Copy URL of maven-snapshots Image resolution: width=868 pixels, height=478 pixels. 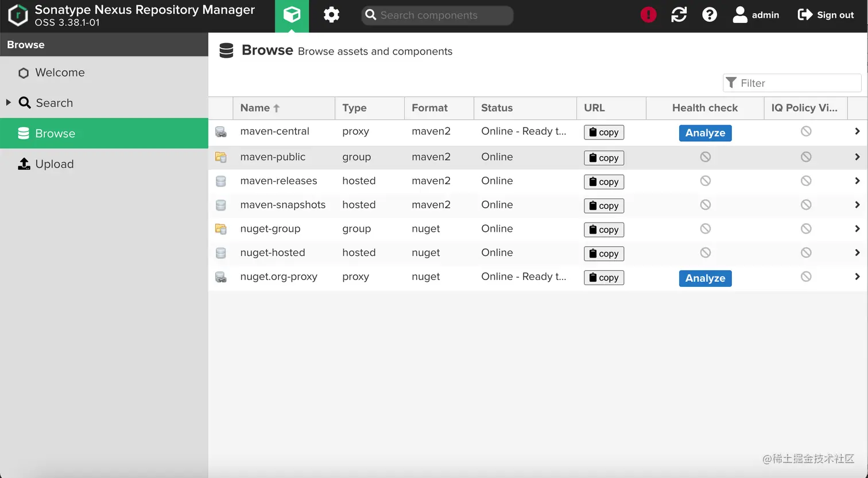(604, 205)
